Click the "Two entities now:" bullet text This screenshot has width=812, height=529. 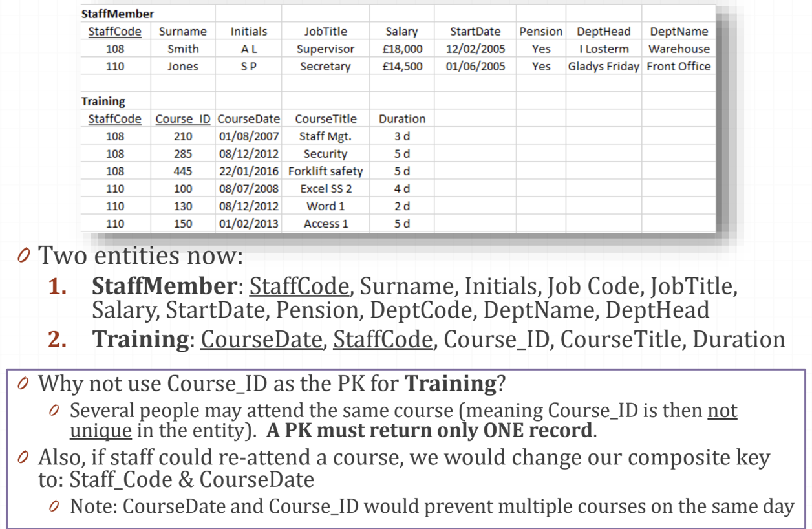[x=141, y=256]
